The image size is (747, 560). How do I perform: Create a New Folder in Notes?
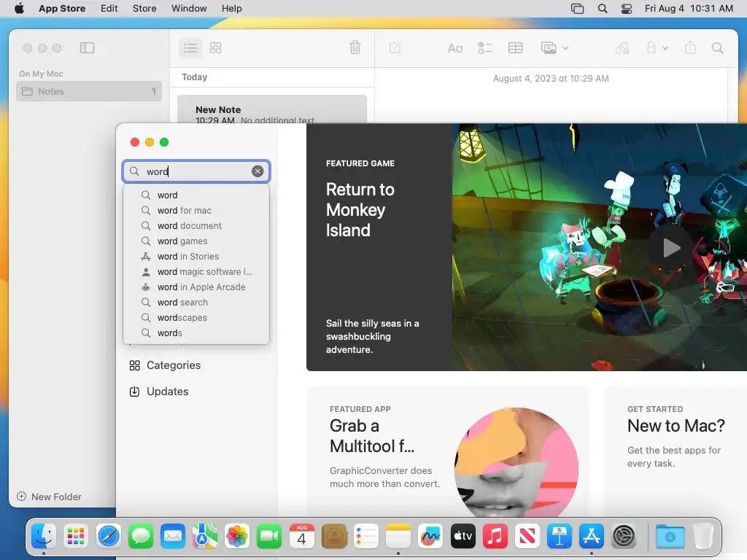[49, 497]
